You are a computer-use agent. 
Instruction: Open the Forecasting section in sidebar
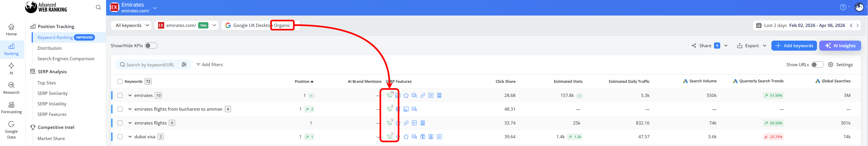[x=11, y=108]
